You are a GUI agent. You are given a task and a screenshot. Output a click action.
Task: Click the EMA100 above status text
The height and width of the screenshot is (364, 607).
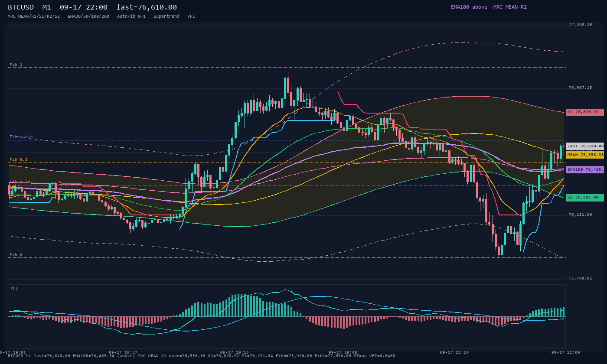pos(469,7)
